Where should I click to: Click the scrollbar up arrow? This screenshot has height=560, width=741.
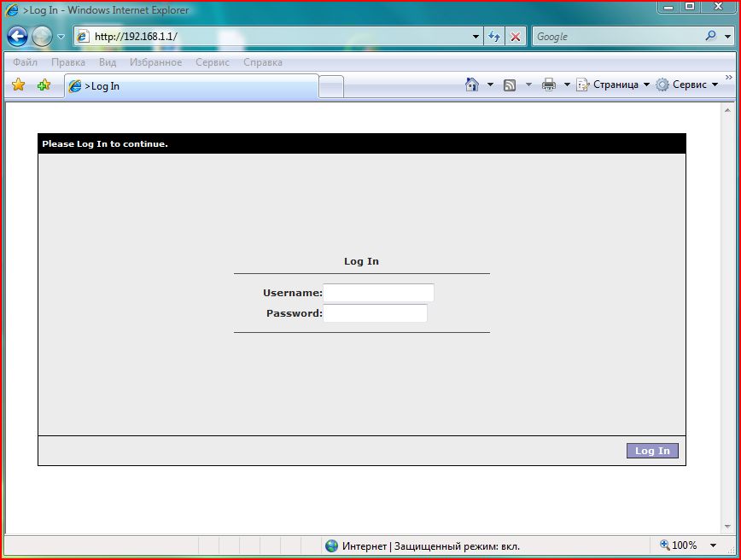[727, 110]
